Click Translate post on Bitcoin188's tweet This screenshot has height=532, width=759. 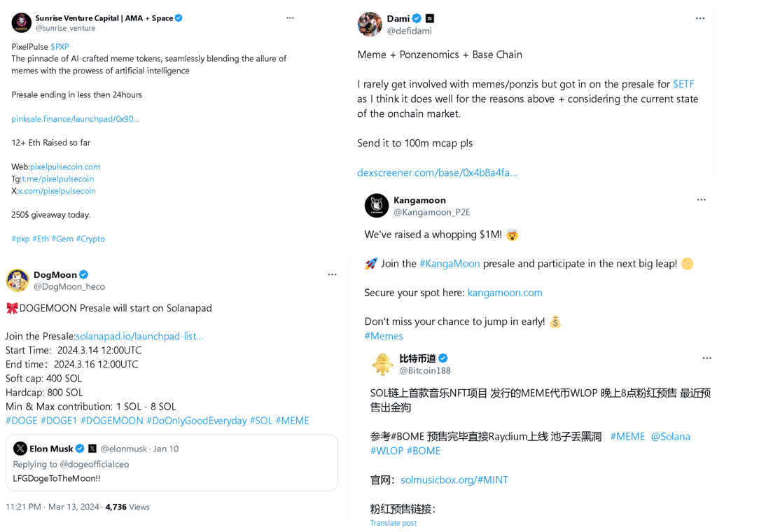pos(393,522)
